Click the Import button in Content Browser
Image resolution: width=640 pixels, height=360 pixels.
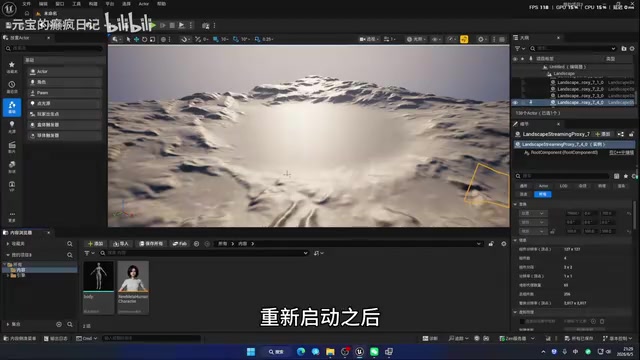[120, 244]
